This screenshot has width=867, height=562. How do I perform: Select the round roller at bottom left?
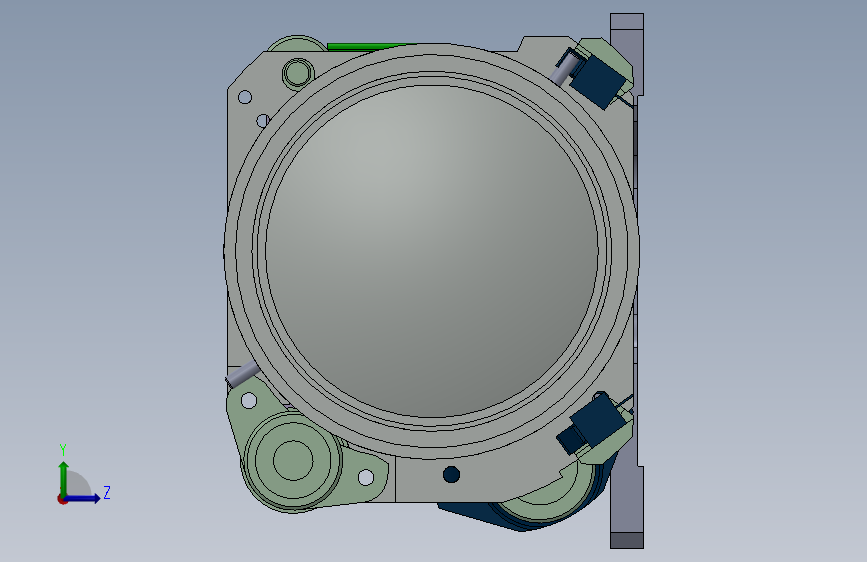[293, 460]
